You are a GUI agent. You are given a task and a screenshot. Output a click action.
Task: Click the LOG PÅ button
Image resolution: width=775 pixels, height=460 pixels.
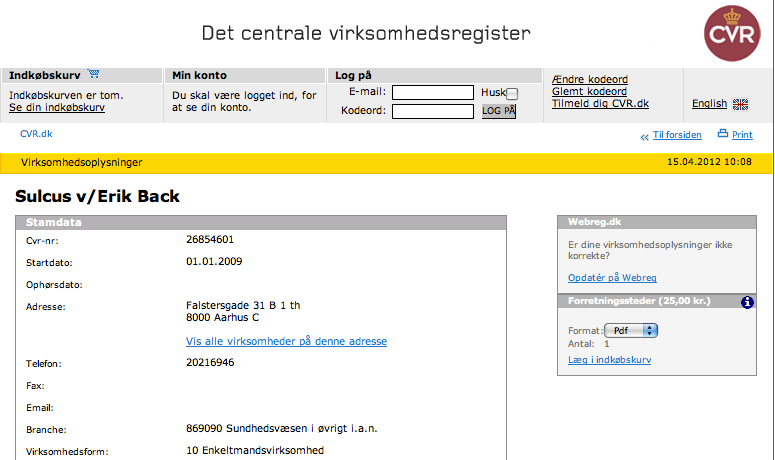[x=499, y=111]
